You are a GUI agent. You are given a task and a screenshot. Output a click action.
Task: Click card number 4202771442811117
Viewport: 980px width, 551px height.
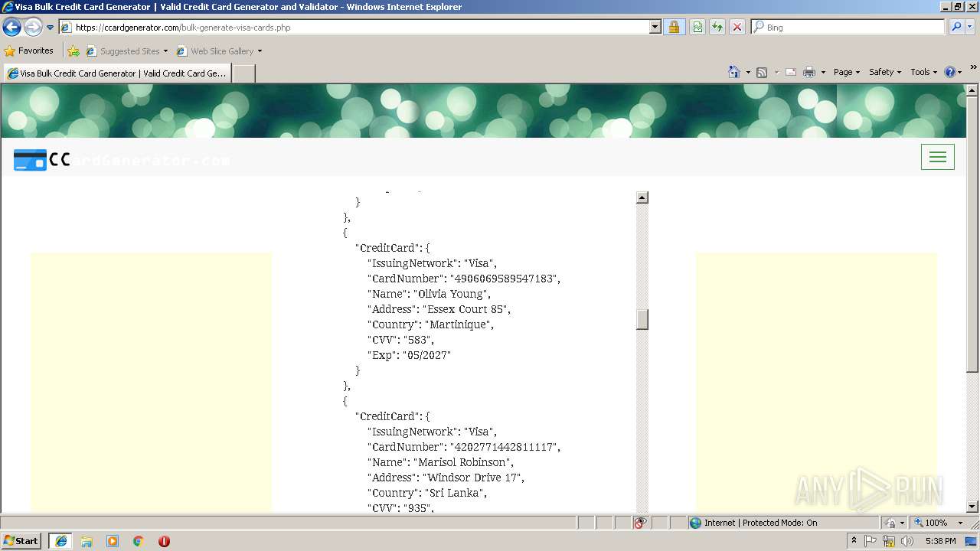[x=503, y=447]
